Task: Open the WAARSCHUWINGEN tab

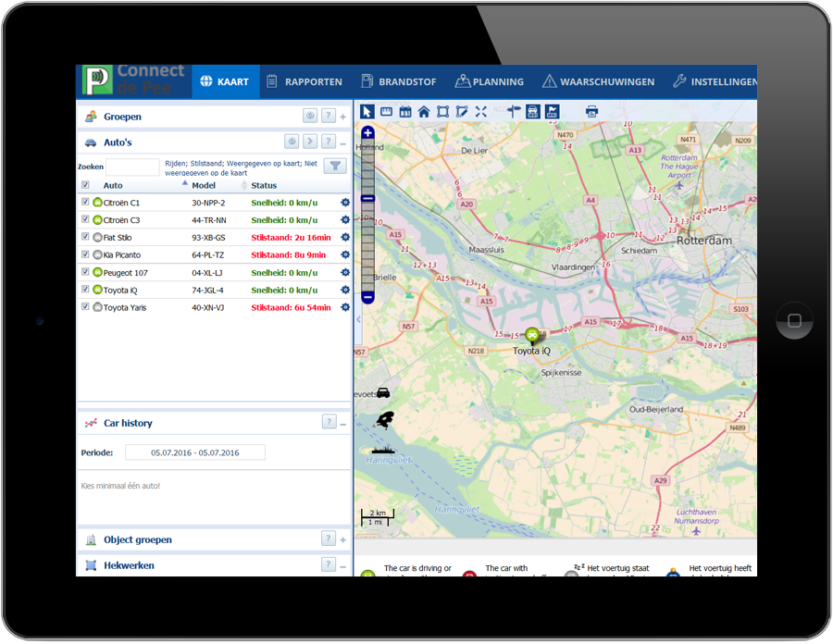Action: pos(599,81)
